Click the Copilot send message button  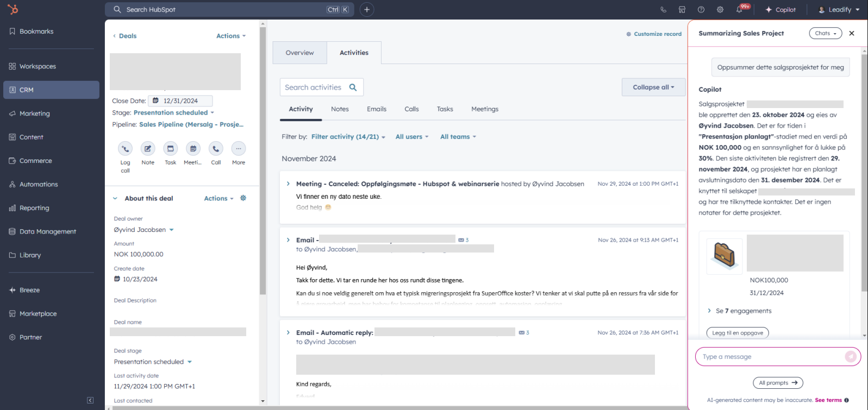coord(851,356)
